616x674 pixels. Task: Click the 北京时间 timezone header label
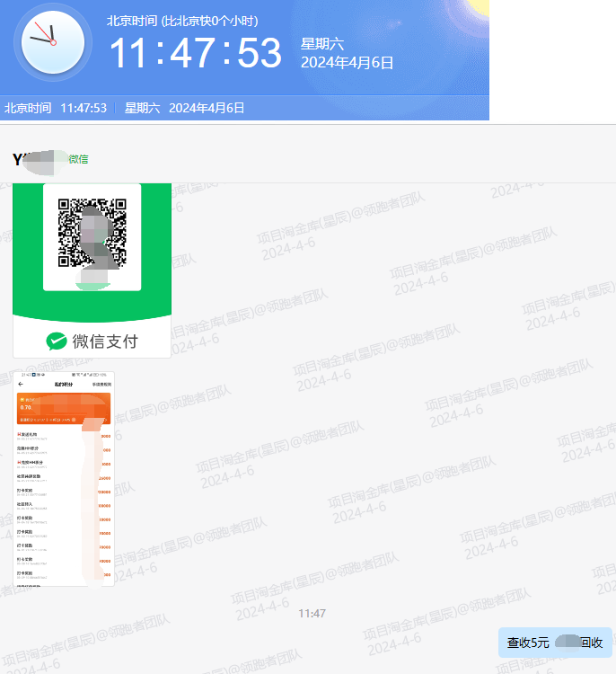[x=182, y=21]
